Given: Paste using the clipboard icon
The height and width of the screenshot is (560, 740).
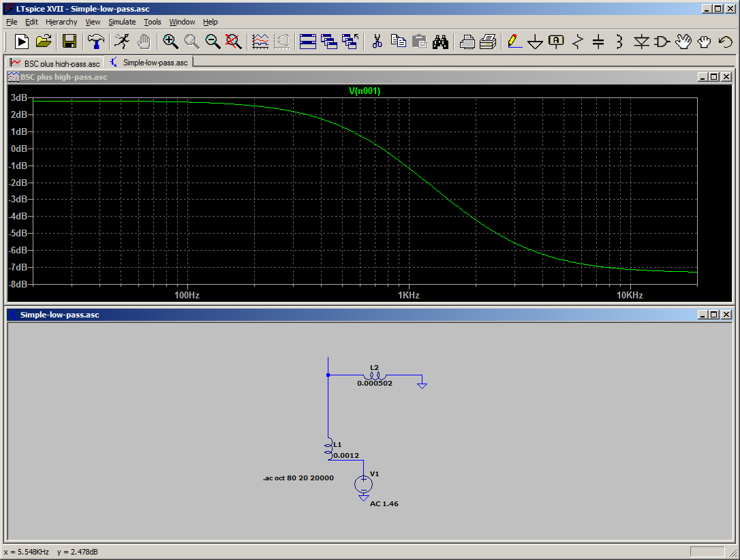Looking at the screenshot, I should [420, 42].
